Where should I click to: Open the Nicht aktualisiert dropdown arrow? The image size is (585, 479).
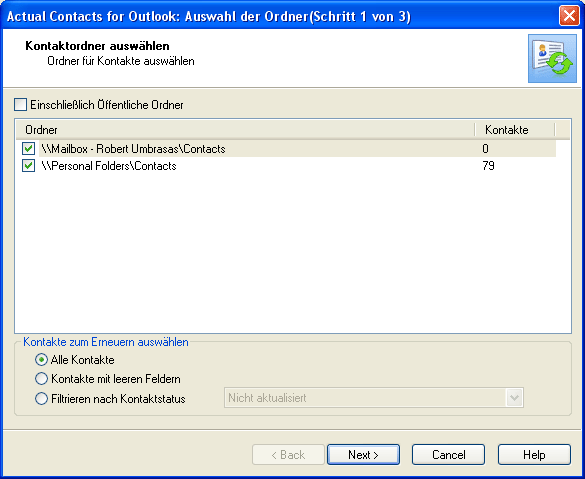tap(514, 398)
